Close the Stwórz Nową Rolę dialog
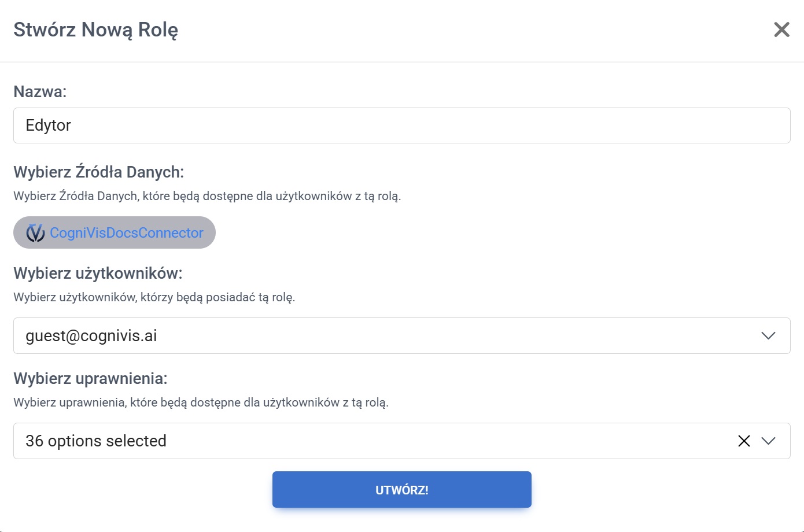The width and height of the screenshot is (804, 532). point(781,29)
